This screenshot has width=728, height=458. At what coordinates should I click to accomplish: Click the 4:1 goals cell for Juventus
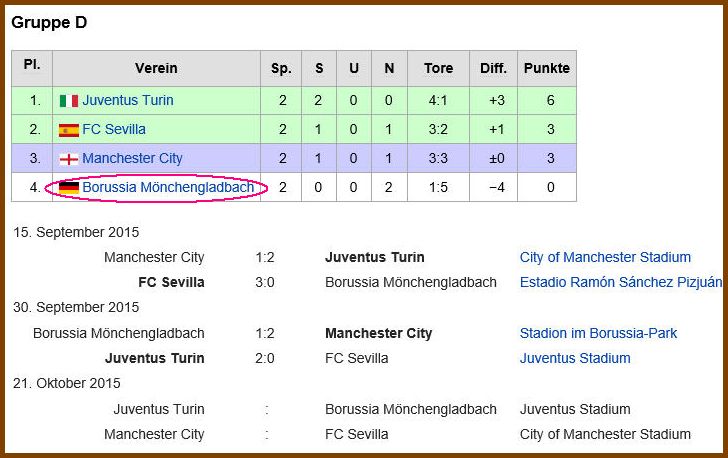pyautogui.click(x=438, y=100)
